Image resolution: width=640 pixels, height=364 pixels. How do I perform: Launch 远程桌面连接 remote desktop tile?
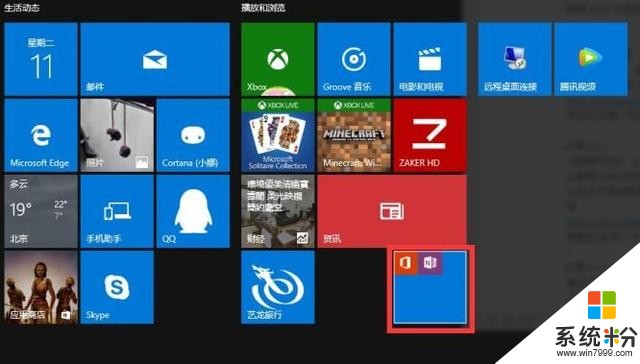[x=514, y=59]
